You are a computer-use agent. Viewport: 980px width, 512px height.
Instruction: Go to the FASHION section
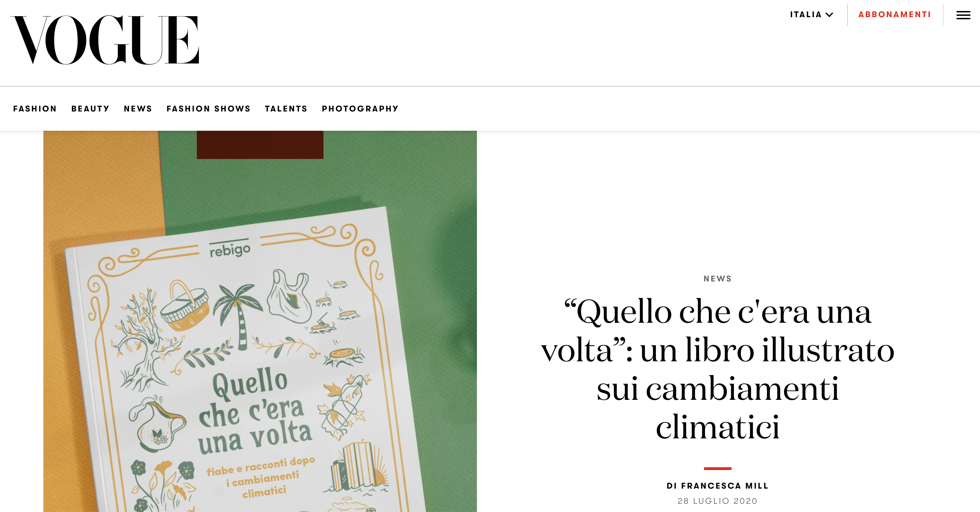point(35,109)
